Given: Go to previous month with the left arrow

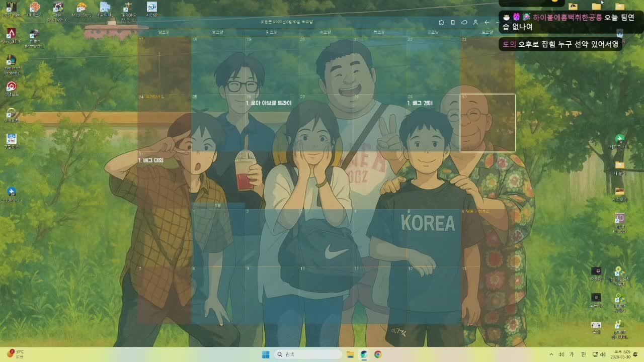Looking at the screenshot, I should 487,22.
